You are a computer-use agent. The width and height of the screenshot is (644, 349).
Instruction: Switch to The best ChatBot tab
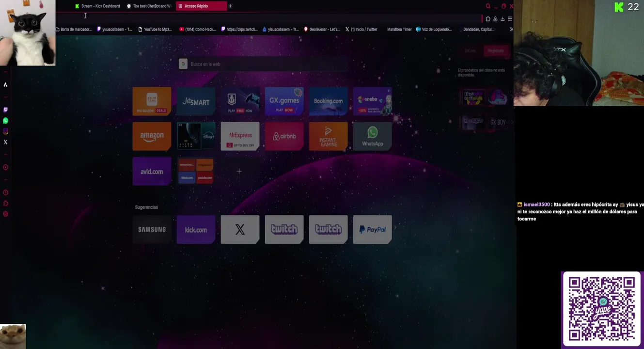coord(149,6)
